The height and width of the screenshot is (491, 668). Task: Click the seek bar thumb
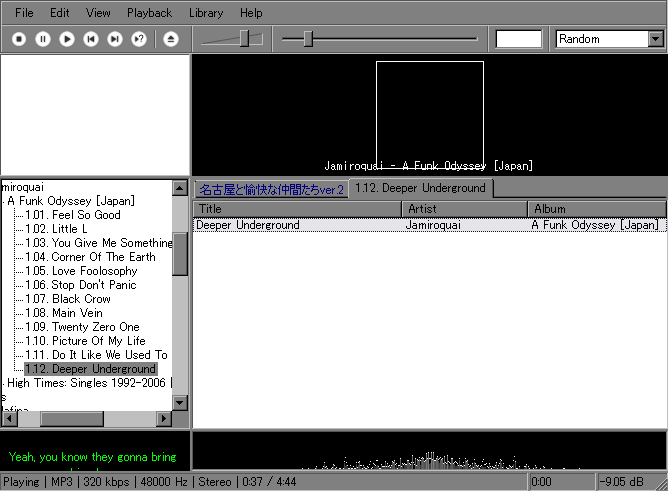(308, 39)
